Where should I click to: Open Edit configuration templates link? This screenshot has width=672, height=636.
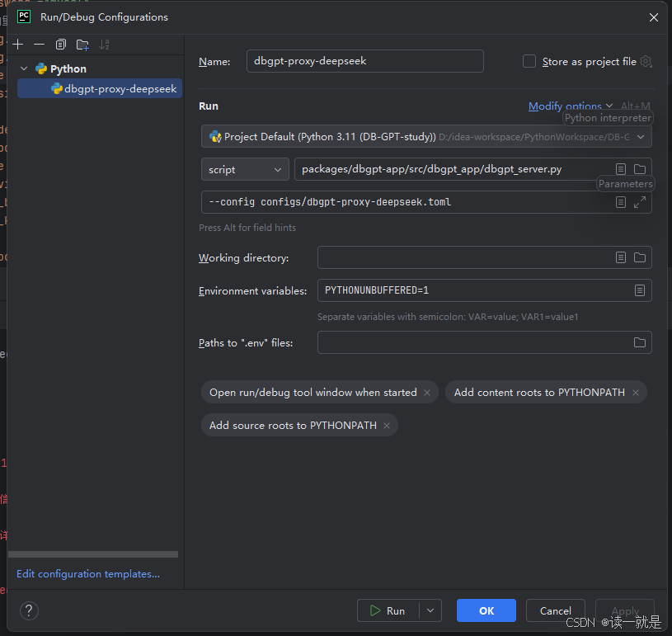click(x=88, y=574)
